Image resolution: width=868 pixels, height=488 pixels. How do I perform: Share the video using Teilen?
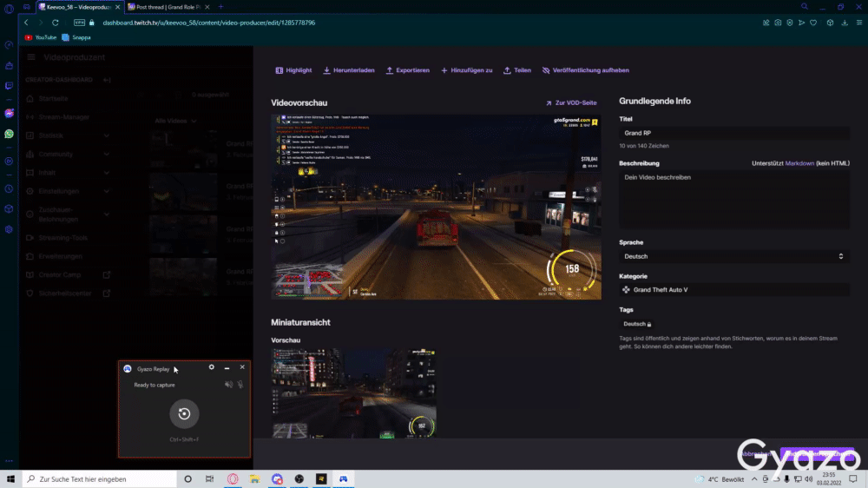pos(517,70)
